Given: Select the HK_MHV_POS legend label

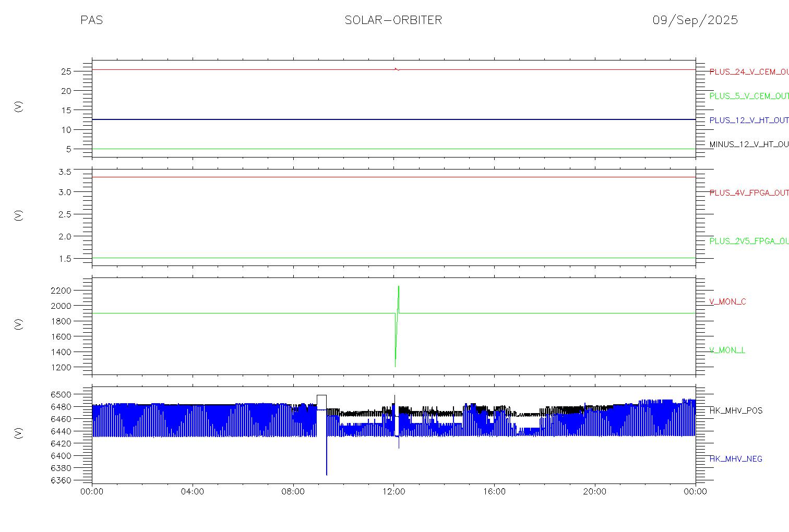Looking at the screenshot, I should [736, 410].
